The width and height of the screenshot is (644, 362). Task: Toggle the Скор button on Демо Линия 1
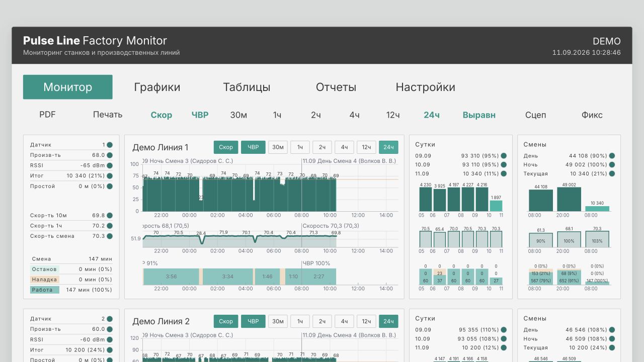226,147
